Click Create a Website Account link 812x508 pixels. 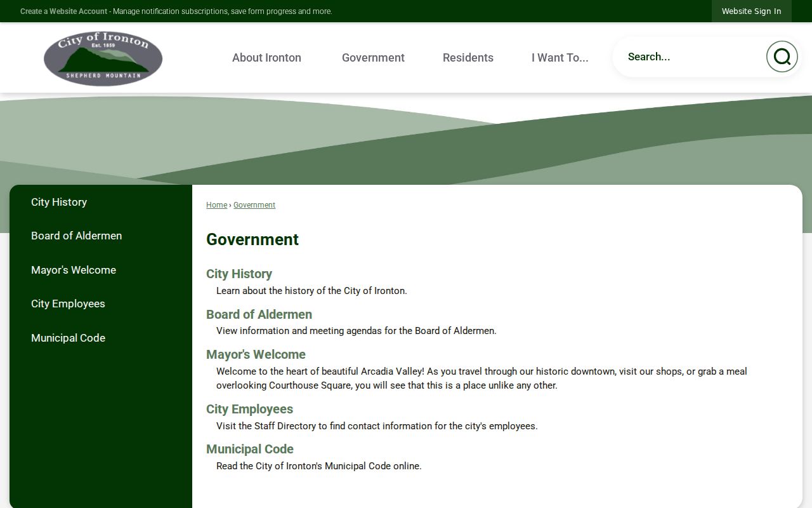[x=63, y=11]
